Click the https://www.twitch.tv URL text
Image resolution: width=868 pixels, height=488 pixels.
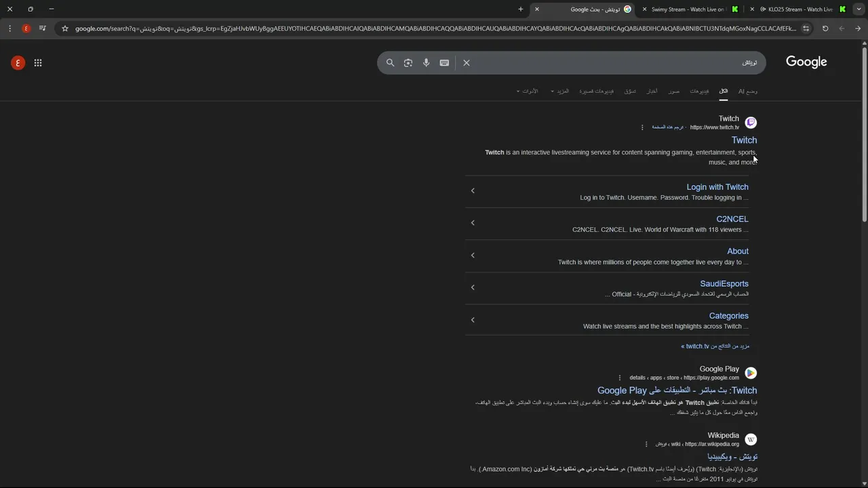coord(715,127)
